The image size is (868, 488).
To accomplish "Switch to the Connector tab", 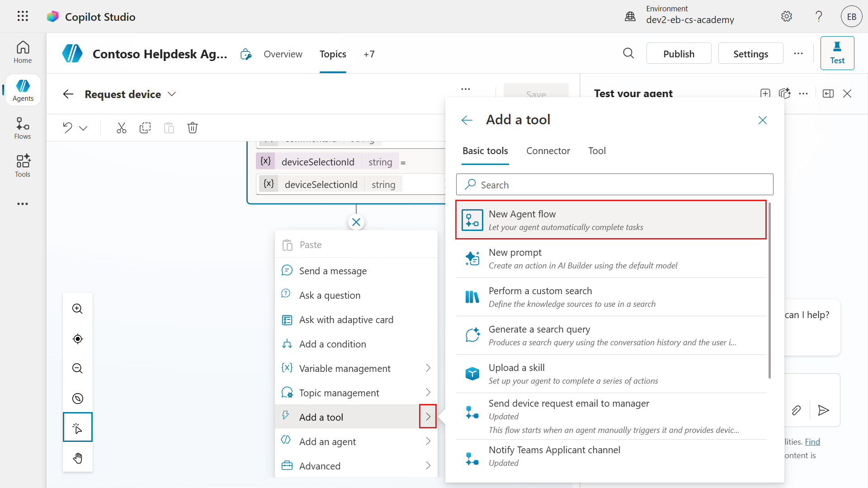I will pyautogui.click(x=548, y=151).
